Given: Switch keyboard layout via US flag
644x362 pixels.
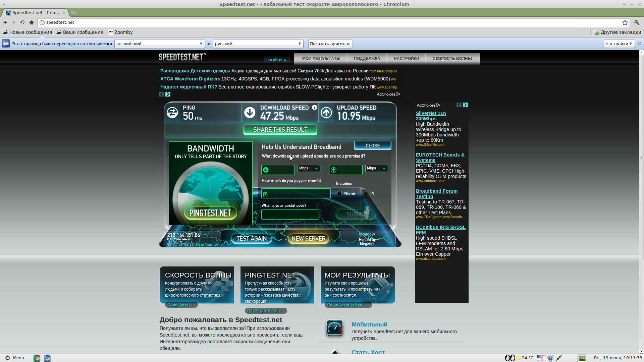Looking at the screenshot, I should tap(541, 358).
